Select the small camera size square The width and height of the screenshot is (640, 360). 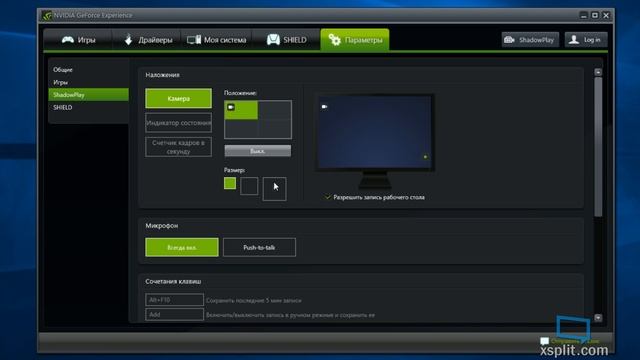(x=230, y=183)
